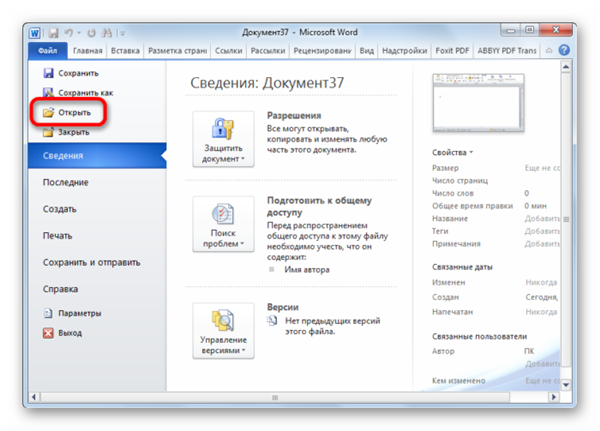This screenshot has width=600, height=431.
Task: Click the binoculars Find icon
Action: point(106,33)
